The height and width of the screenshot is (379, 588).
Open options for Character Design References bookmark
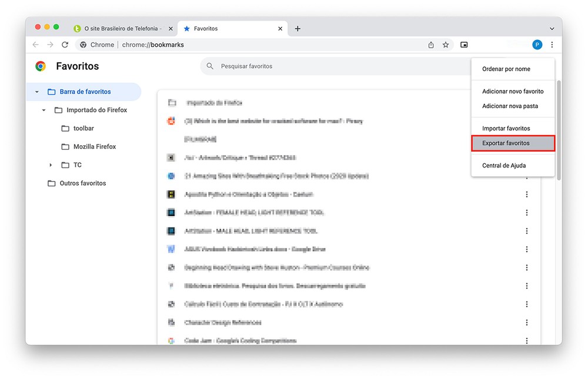pos(527,323)
